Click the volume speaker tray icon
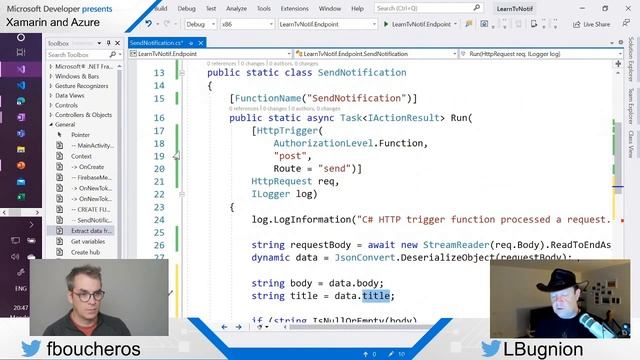Image resolution: width=640 pixels, height=360 pixels. (15, 257)
